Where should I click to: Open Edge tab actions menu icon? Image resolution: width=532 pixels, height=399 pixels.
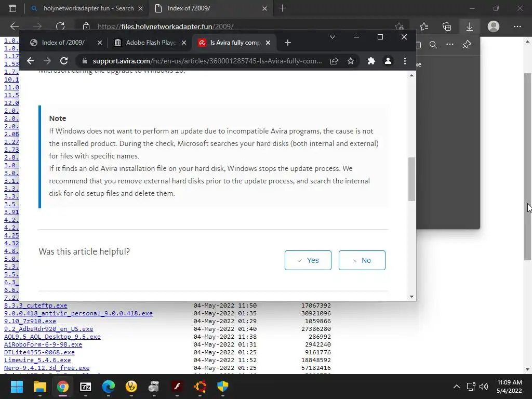(12, 8)
